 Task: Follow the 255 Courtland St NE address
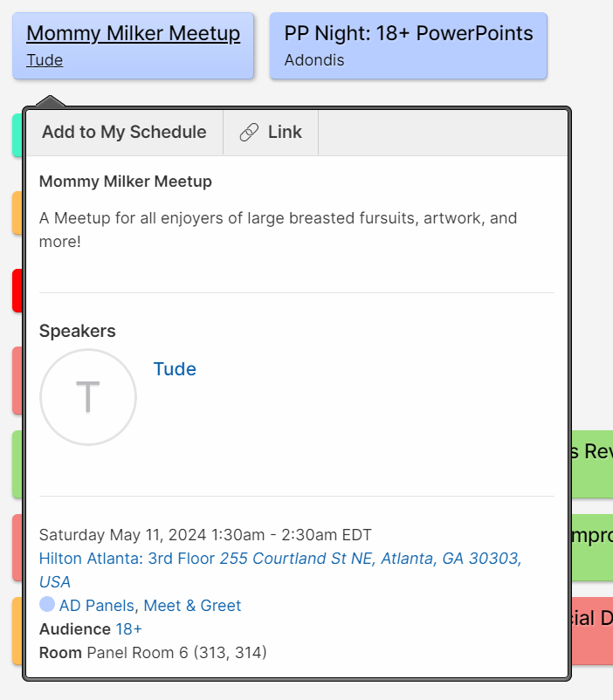(369, 559)
